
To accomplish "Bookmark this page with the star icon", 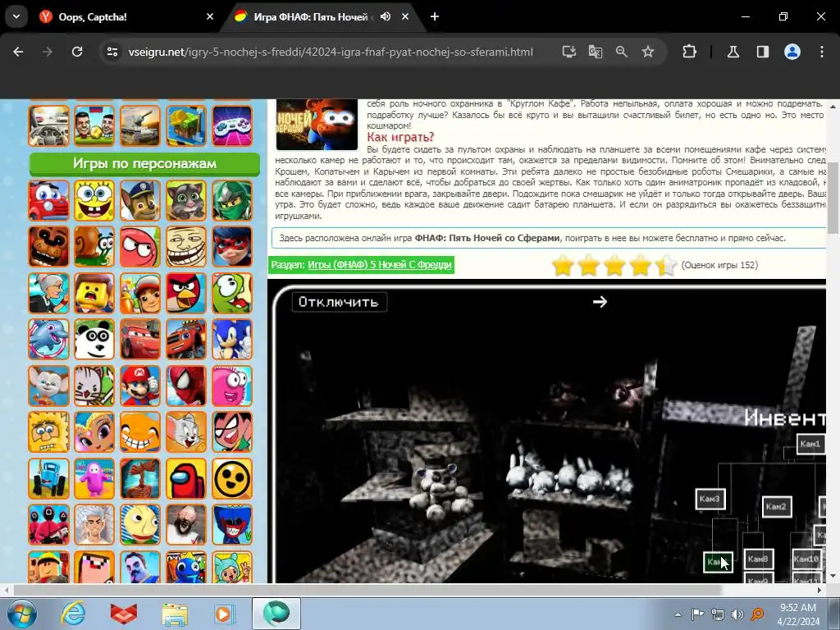I will coord(648,52).
